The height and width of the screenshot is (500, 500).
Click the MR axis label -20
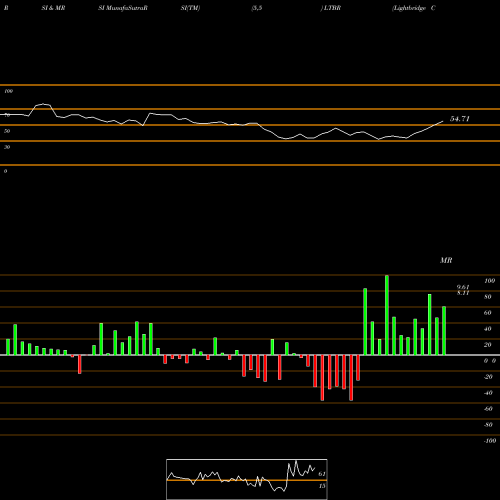pyautogui.click(x=488, y=377)
